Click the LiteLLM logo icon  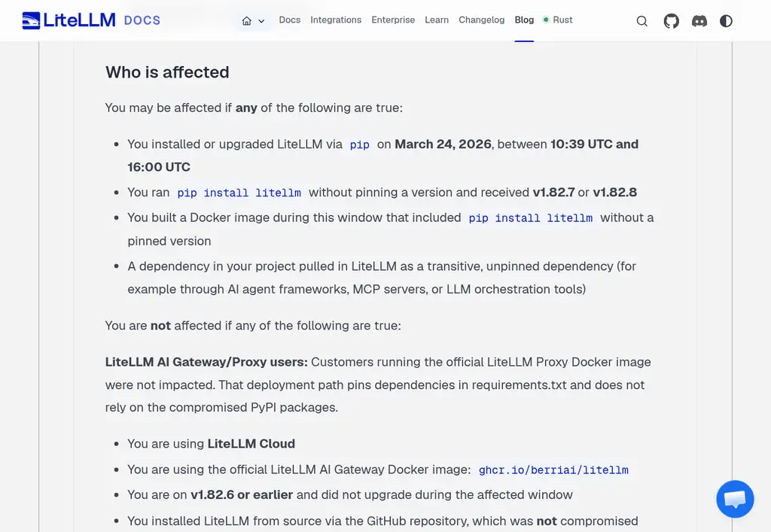pos(31,20)
